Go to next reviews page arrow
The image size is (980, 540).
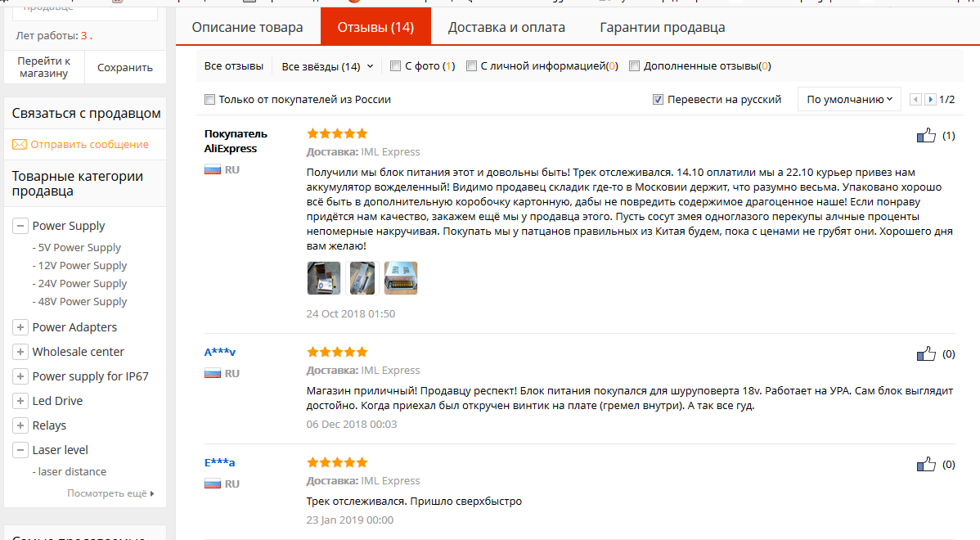pos(931,99)
